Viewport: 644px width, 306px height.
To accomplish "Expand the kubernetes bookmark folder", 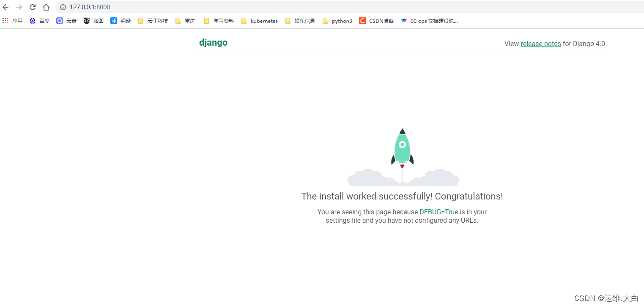I will [x=260, y=21].
